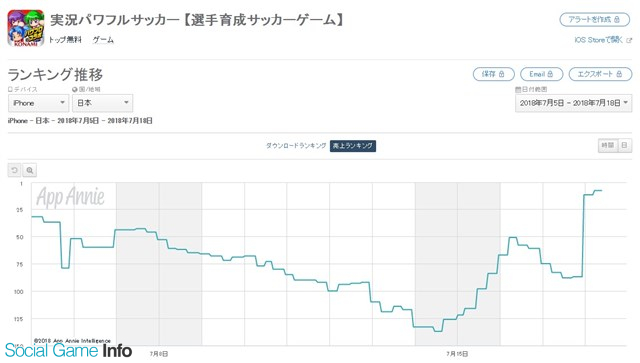Click the magnifier zoom icon above the chart
The height and width of the screenshot is (363, 640).
tap(30, 170)
